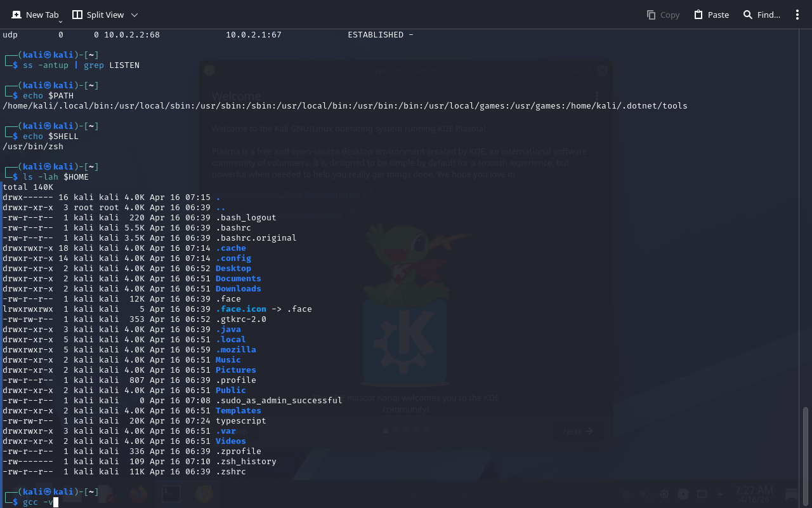Screen dimensions: 812x508
Task: Click the typescript file name
Action: tap(240, 421)
